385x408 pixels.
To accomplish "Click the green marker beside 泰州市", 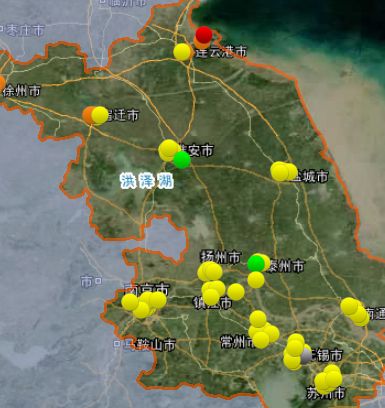I will (256, 263).
